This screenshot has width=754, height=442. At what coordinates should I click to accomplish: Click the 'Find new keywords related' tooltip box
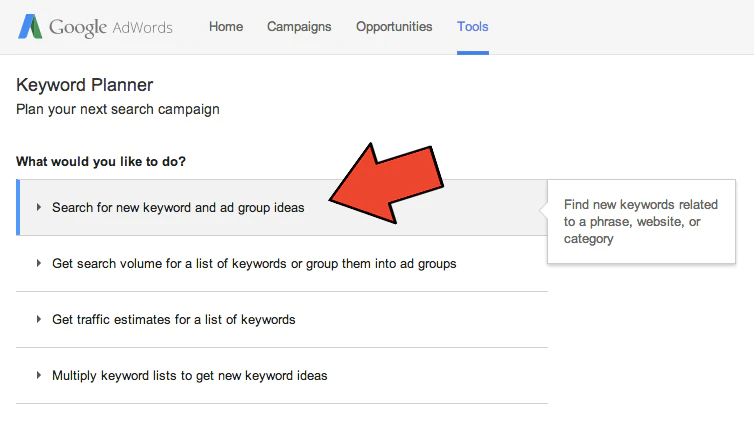641,221
